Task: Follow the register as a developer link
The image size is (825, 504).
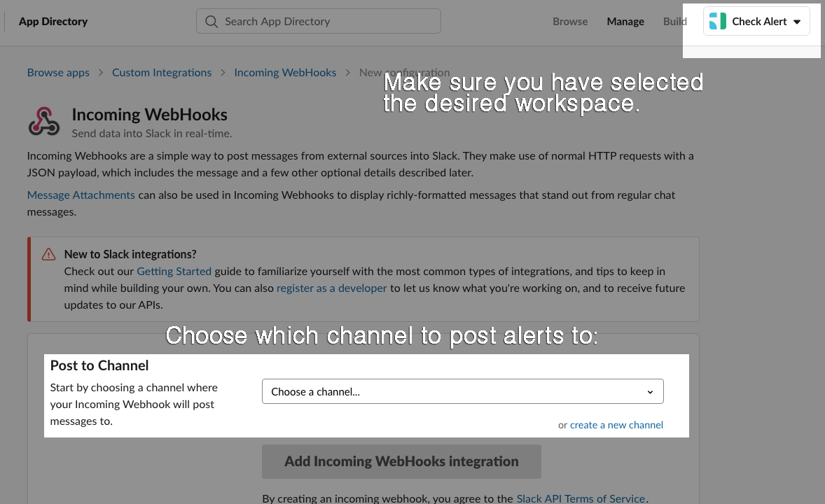Action: coord(331,288)
